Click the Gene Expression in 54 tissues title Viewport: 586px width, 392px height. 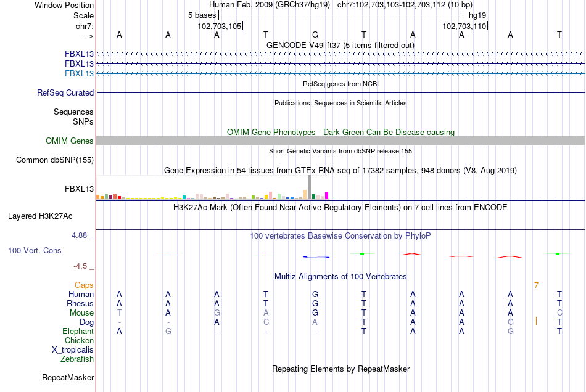tap(340, 171)
